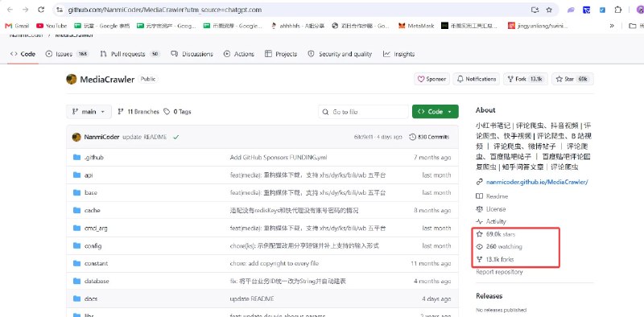Screen dimensions: 644x317
Task: Open the .github folder
Action: coord(94,158)
